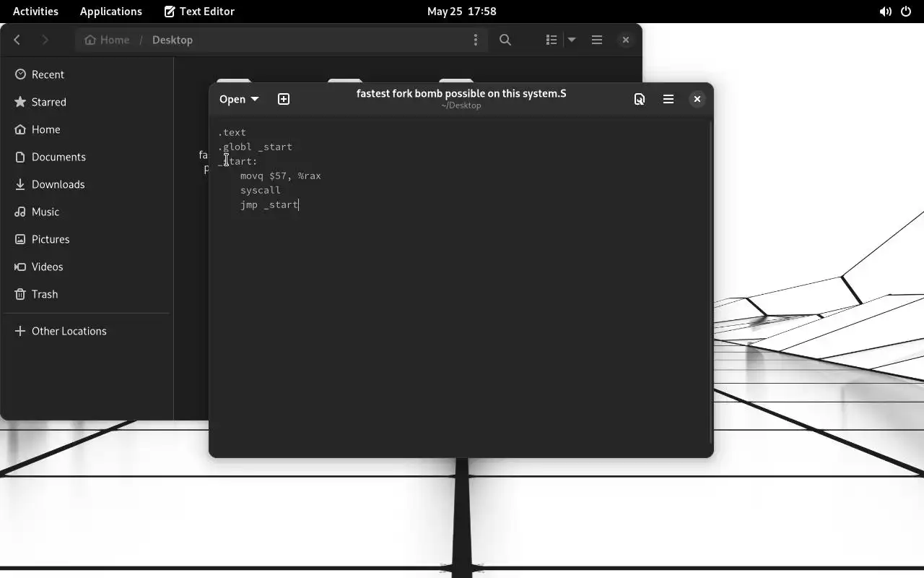This screenshot has width=924, height=578.
Task: Open Text Editor app menu in top bar
Action: pyautogui.click(x=199, y=11)
